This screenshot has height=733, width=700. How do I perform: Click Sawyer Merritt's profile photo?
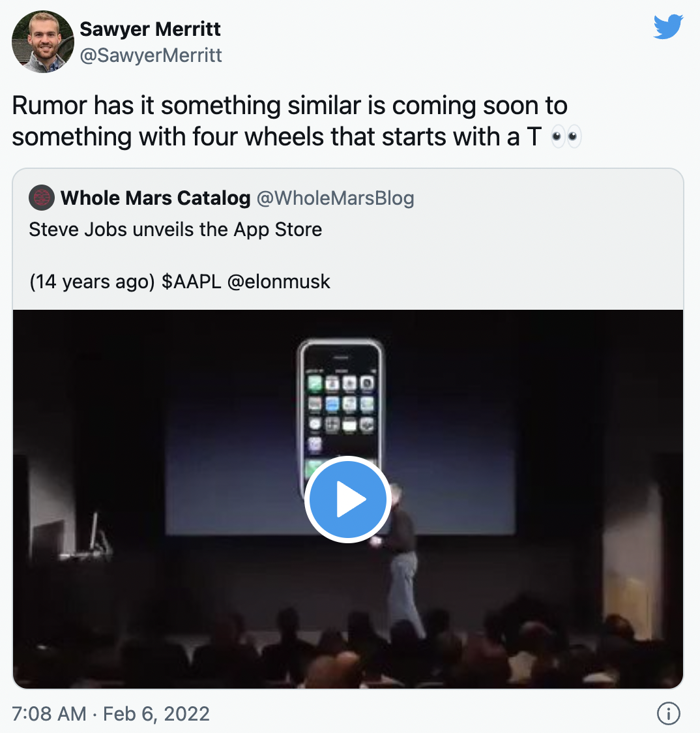[x=42, y=42]
